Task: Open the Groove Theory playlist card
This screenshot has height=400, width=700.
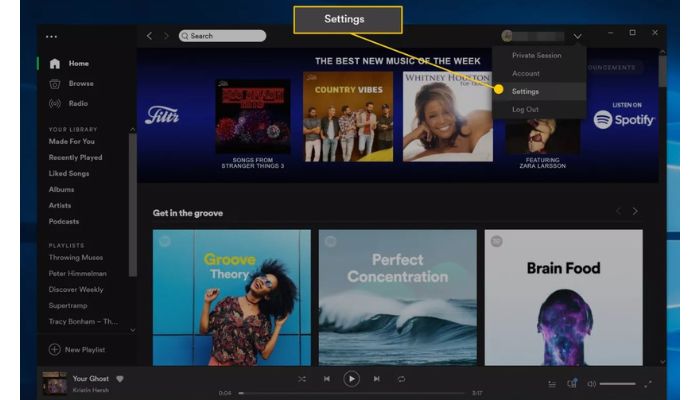Action: tap(232, 298)
